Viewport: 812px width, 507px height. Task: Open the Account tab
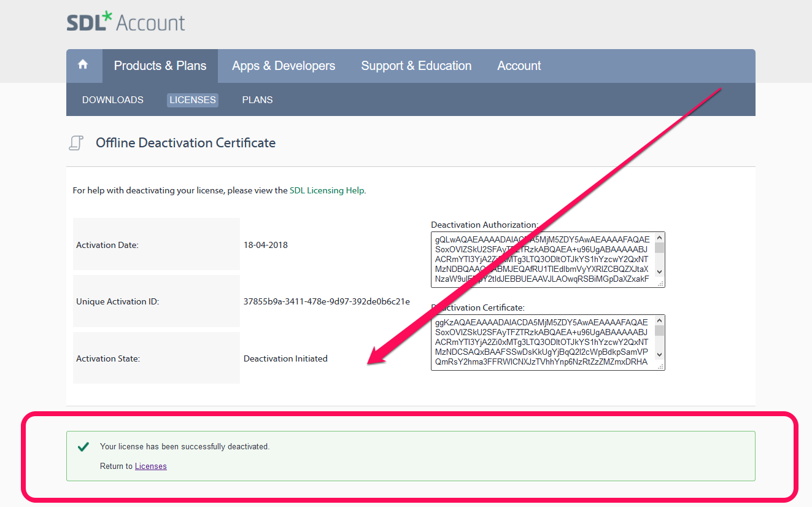(519, 66)
